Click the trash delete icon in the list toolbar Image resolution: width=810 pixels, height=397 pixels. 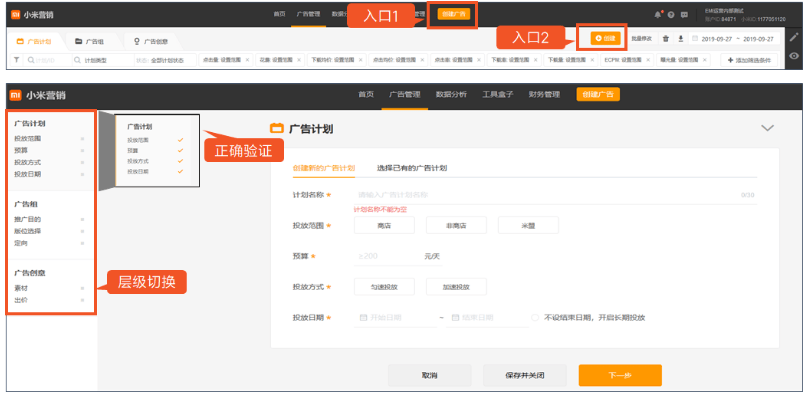click(x=666, y=39)
